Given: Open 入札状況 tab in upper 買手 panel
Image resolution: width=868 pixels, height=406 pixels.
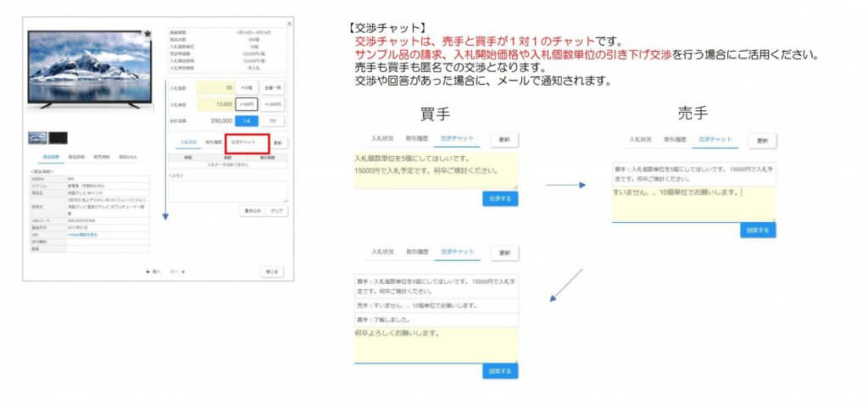Looking at the screenshot, I should [x=382, y=138].
